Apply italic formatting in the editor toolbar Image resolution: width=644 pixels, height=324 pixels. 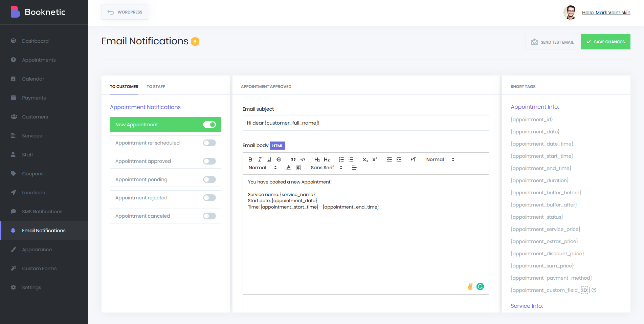(x=260, y=159)
